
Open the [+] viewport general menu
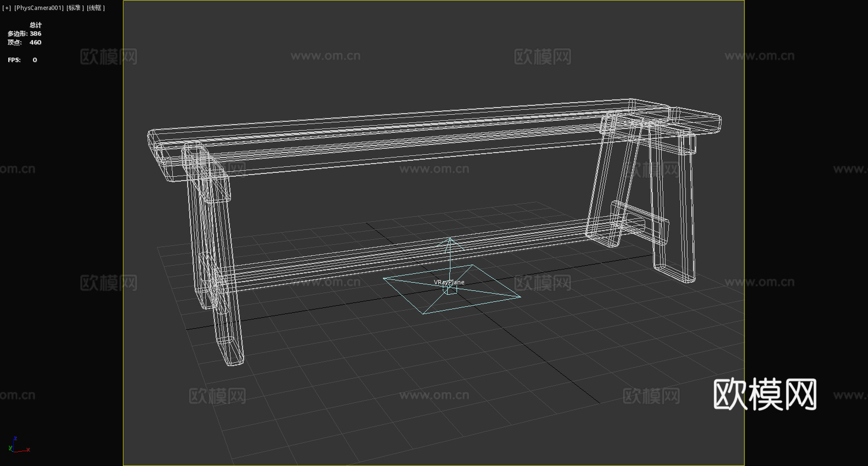click(7, 8)
